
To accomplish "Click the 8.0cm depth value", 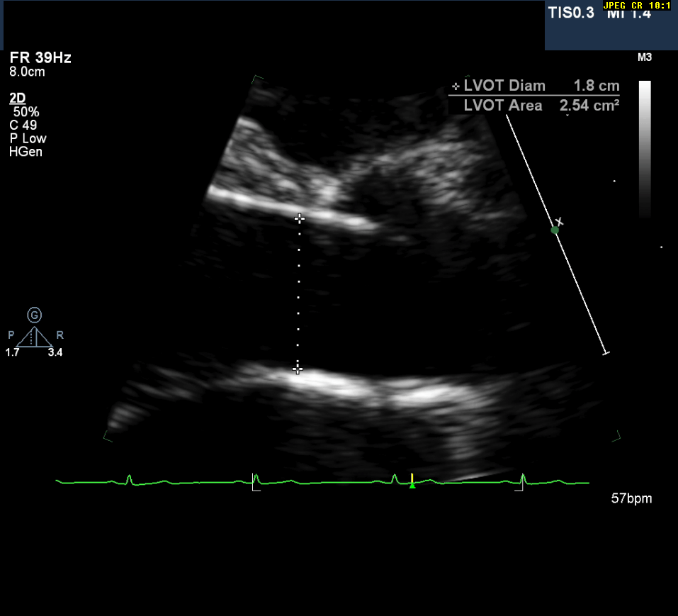I will 26,72.
